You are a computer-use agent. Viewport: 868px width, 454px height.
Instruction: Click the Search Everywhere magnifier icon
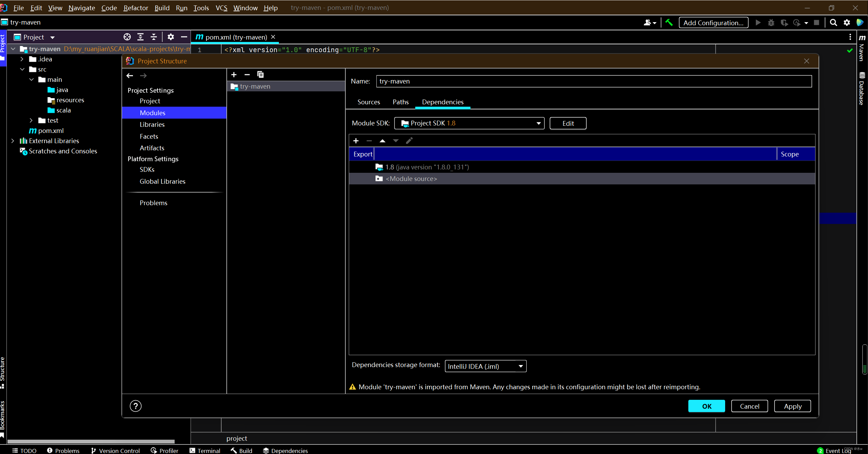point(833,22)
